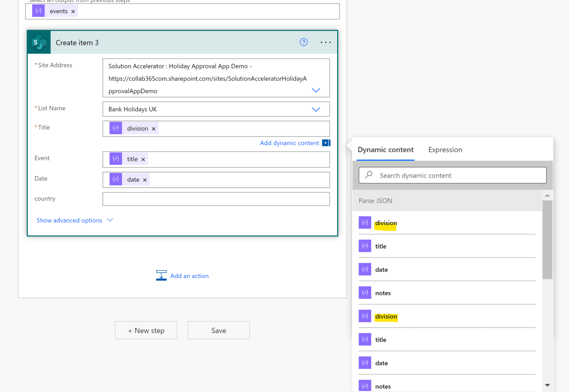Remove the date token from Date field
Screen dimensions: 569x392
click(145, 180)
